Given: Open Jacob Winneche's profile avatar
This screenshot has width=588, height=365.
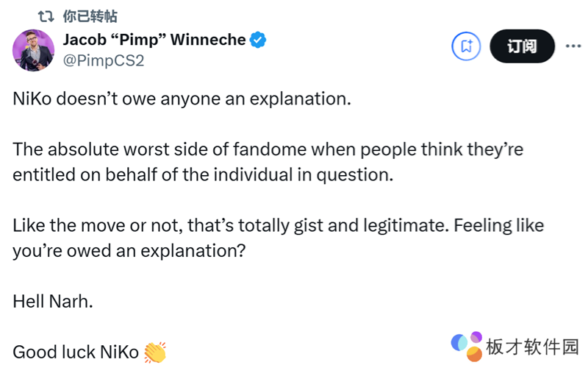Looking at the screenshot, I should [x=33, y=49].
